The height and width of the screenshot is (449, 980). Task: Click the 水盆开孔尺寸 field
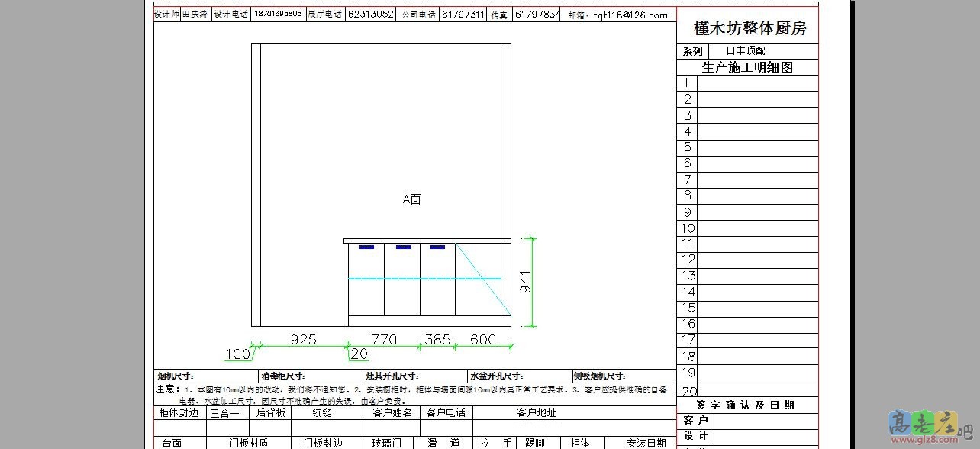520,376
